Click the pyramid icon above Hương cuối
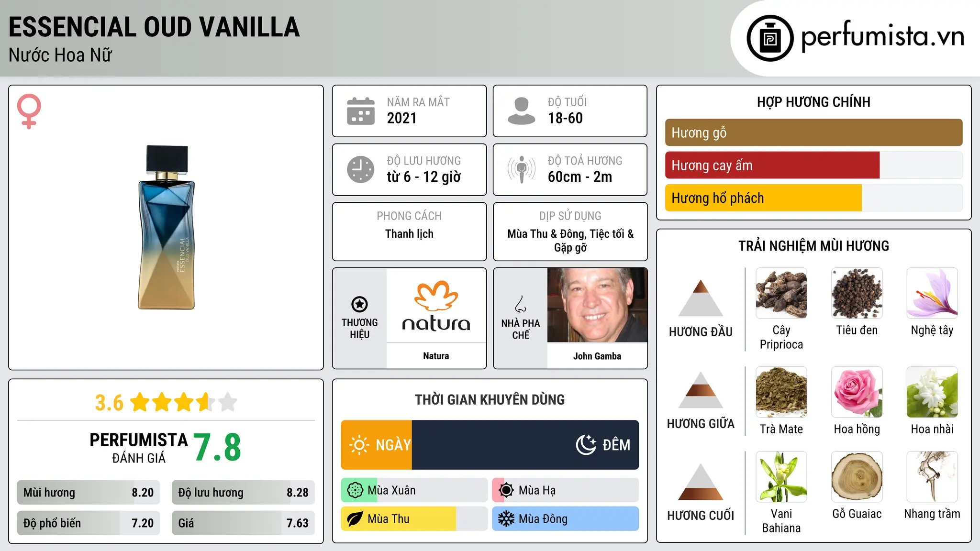980x551 pixels. pos(701,482)
